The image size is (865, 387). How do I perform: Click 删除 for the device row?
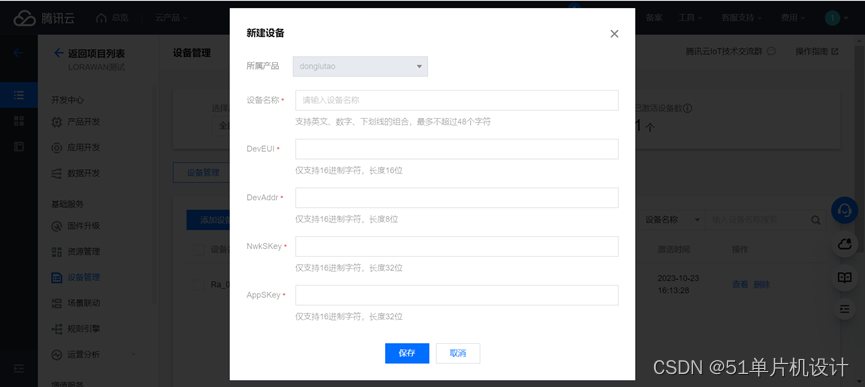coord(762,284)
